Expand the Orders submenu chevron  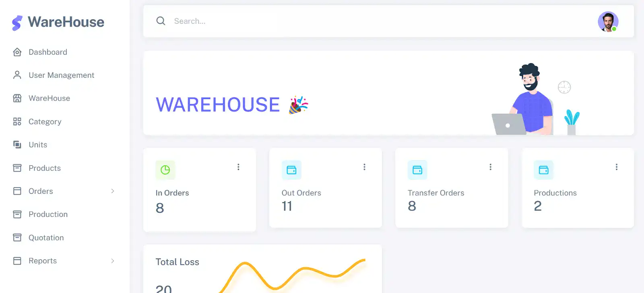pos(113,191)
